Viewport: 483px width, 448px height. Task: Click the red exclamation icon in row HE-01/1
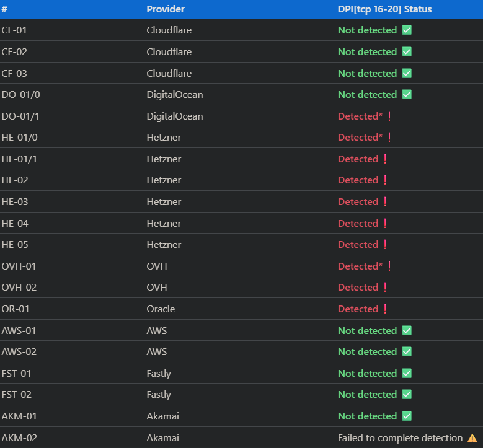[385, 159]
